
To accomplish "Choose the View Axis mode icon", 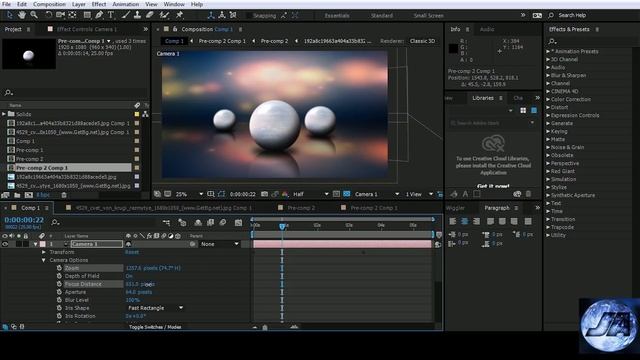I will pos(233,16).
